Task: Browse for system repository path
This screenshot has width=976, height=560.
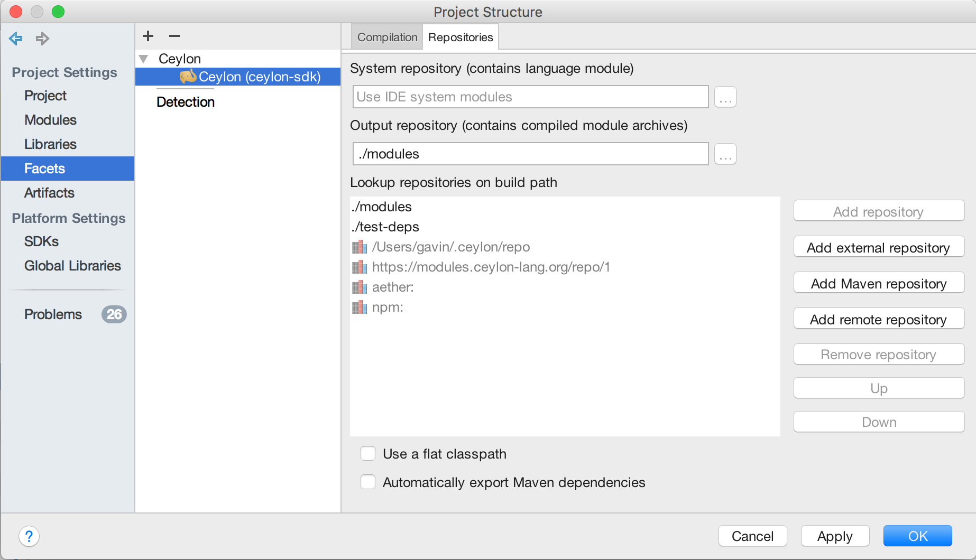Action: coord(725,97)
